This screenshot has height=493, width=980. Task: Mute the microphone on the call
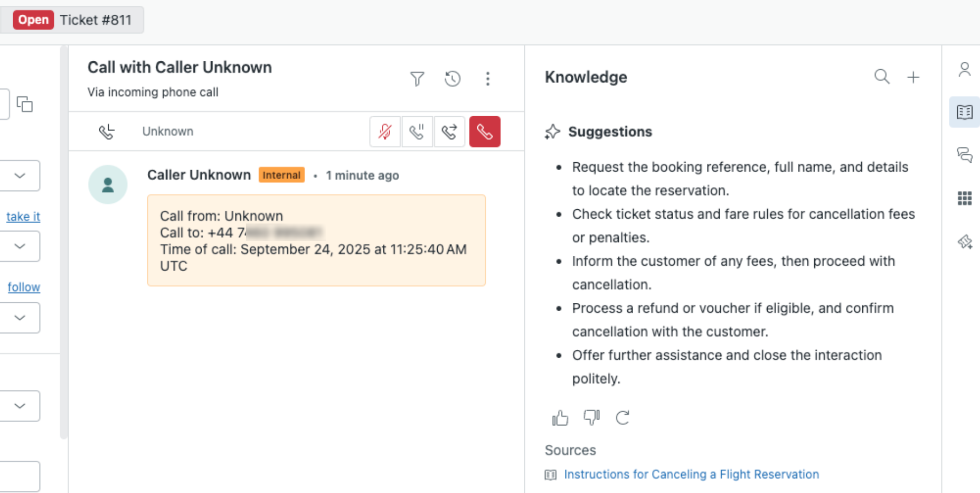385,132
